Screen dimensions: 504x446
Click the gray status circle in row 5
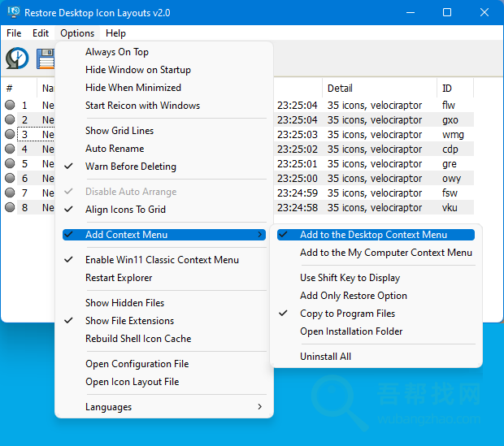[x=10, y=164]
